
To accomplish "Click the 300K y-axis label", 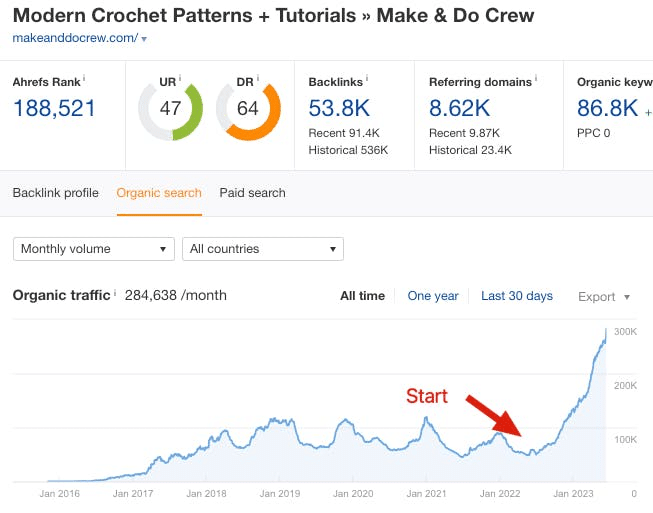I will click(626, 332).
